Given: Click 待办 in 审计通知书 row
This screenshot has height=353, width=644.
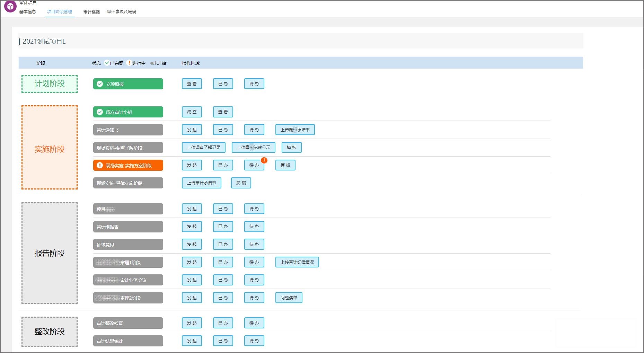Looking at the screenshot, I should (x=254, y=130).
